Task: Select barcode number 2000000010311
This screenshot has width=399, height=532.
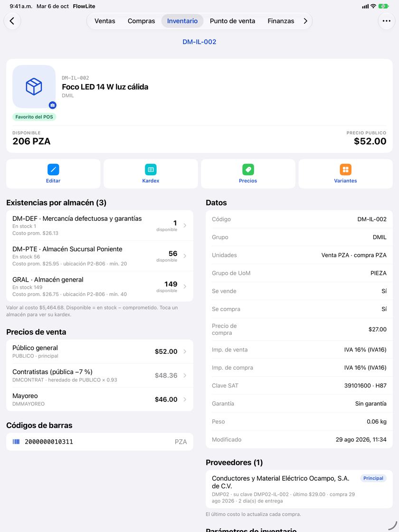Action: 49,441
